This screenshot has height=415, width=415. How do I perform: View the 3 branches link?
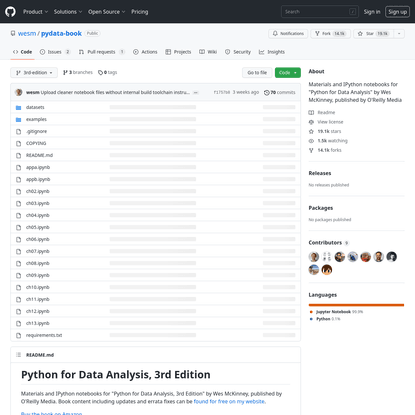[78, 72]
